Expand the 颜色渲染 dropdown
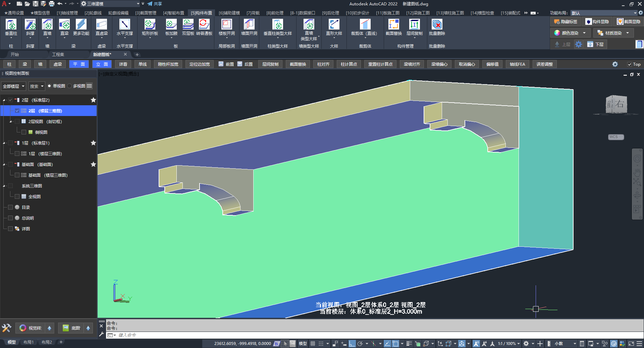This screenshot has height=348, width=644. click(x=584, y=33)
